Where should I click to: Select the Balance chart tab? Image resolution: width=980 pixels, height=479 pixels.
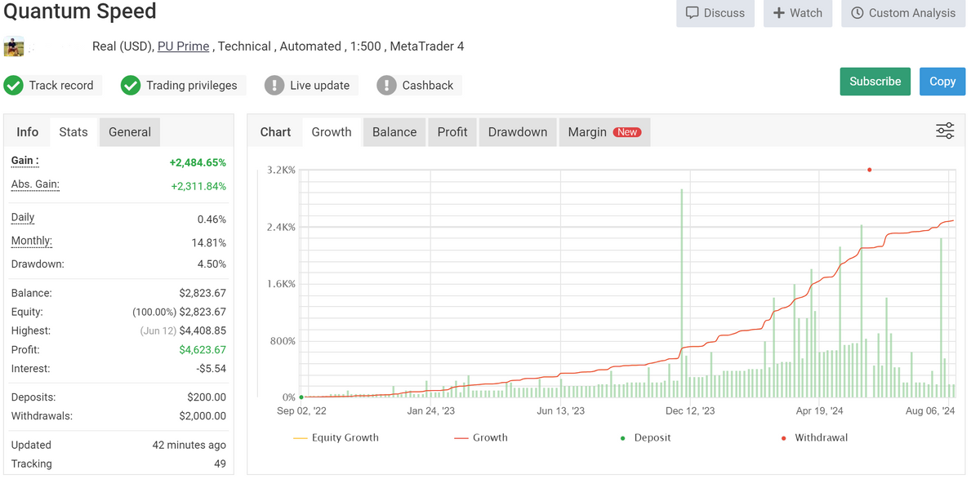pyautogui.click(x=394, y=132)
